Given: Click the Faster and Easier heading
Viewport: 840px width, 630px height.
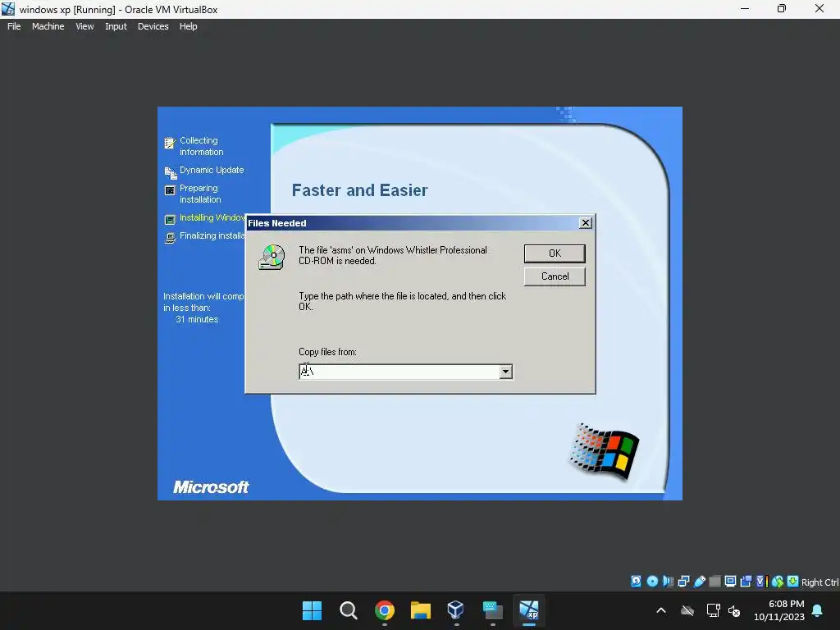Looking at the screenshot, I should [x=359, y=190].
